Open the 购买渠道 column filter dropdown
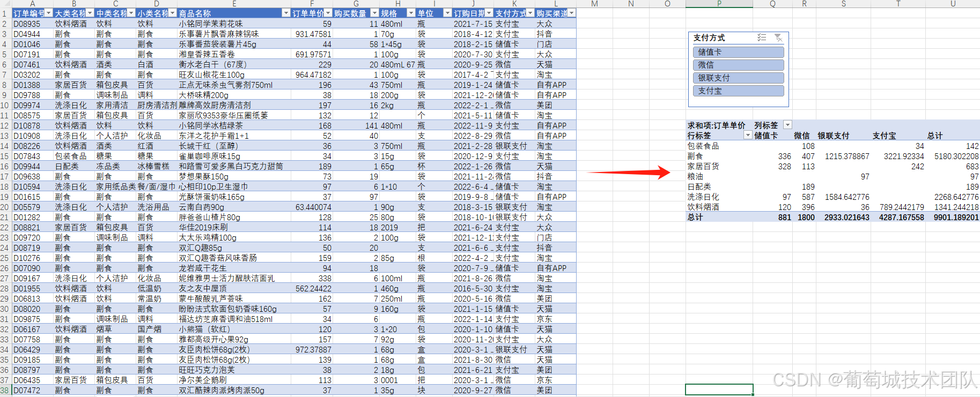 click(571, 13)
